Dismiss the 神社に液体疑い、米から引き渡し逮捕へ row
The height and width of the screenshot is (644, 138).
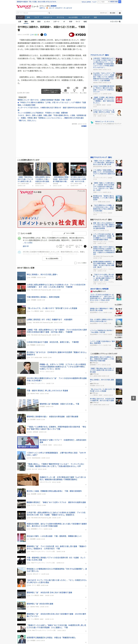pyautogui.click(x=86, y=279)
